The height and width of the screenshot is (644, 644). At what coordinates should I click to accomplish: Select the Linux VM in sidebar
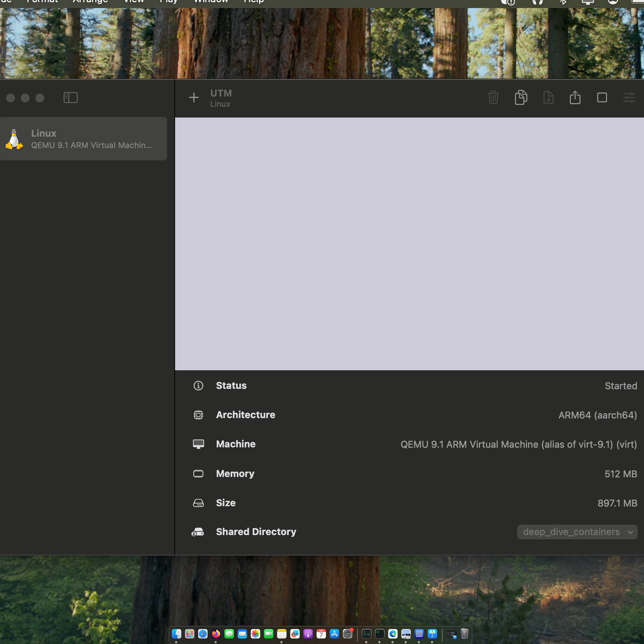tap(84, 139)
